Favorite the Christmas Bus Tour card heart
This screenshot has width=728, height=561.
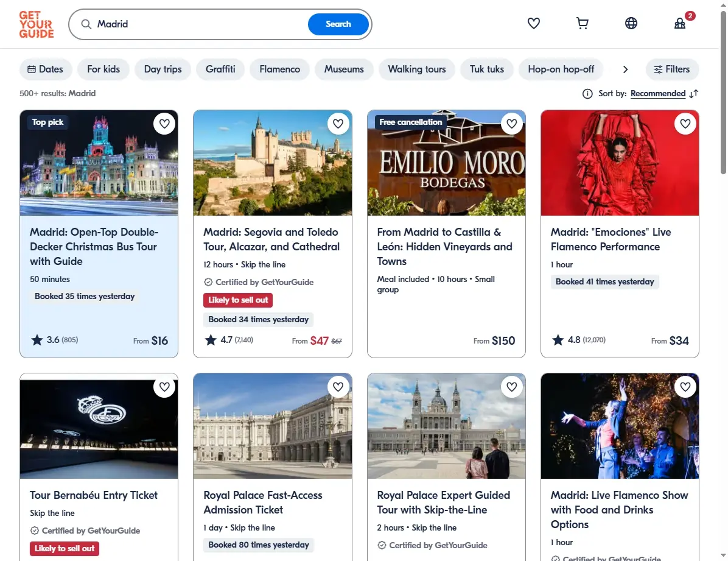click(x=164, y=124)
